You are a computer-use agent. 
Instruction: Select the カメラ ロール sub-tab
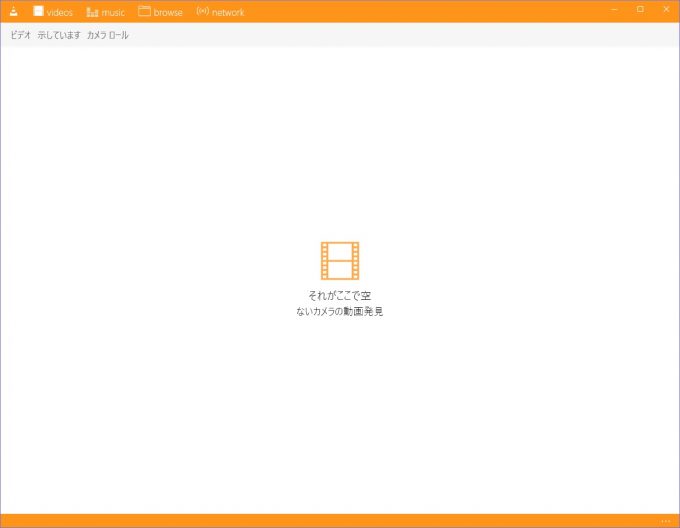(x=108, y=35)
